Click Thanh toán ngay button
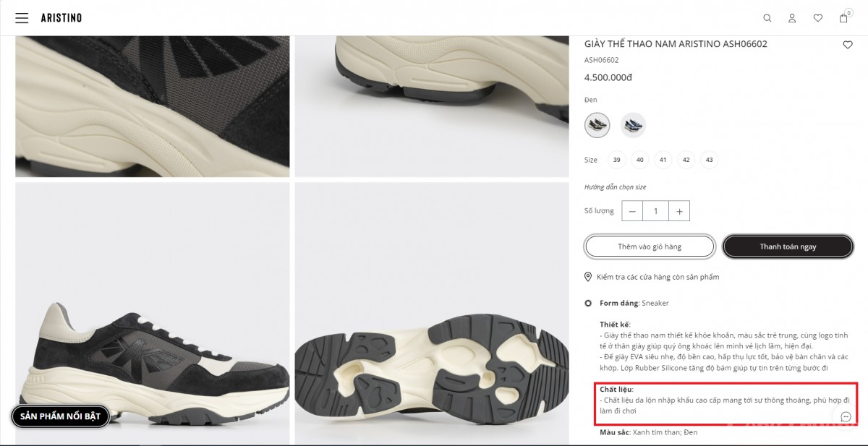The height and width of the screenshot is (446, 868). click(x=788, y=246)
